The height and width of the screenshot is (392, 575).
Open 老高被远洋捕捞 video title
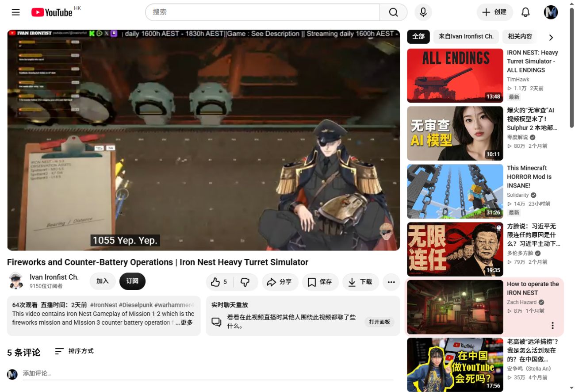tap(533, 350)
